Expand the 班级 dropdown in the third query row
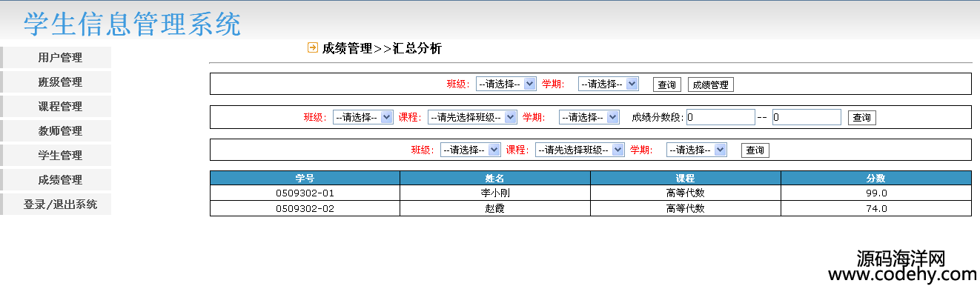The height and width of the screenshot is (289, 980). click(x=471, y=150)
